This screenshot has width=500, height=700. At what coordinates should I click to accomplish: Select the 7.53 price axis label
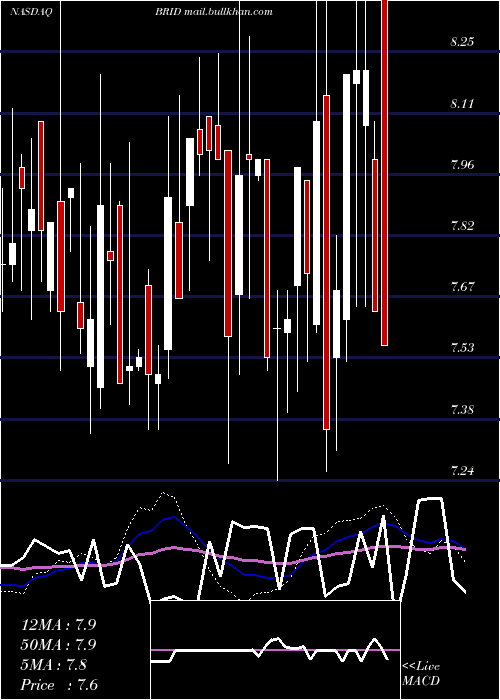click(462, 348)
